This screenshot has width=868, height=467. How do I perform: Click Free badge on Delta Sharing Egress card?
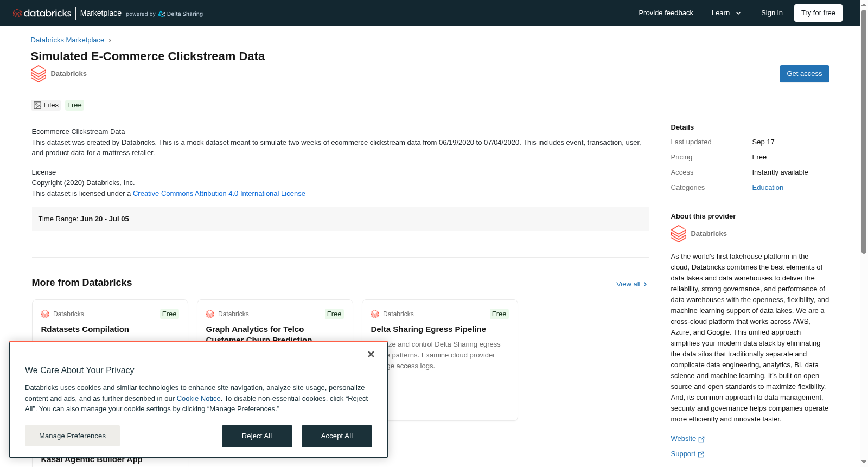[x=499, y=314]
